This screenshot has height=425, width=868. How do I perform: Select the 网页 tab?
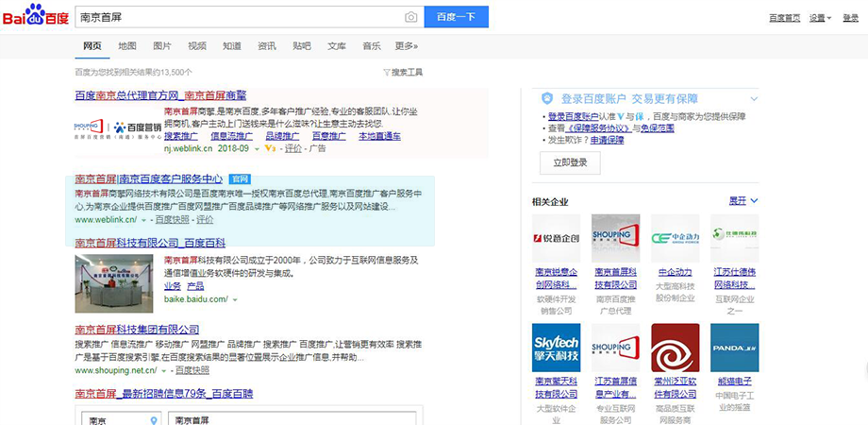click(x=92, y=46)
